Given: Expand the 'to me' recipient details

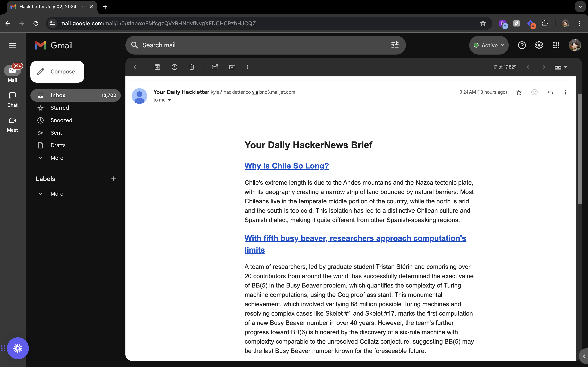Looking at the screenshot, I should 169,100.
